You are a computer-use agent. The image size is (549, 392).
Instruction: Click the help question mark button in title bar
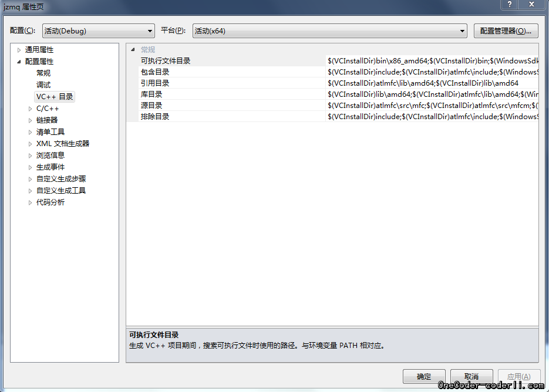(510, 5)
